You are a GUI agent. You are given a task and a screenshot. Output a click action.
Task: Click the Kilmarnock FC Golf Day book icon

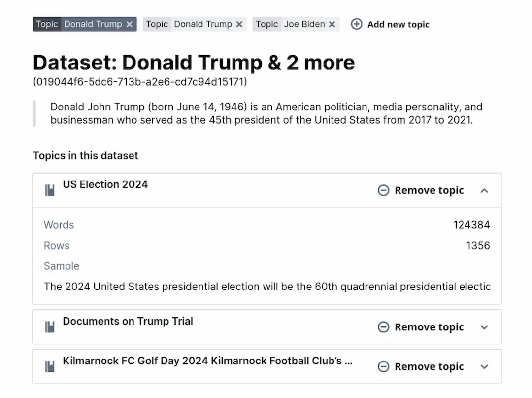(x=50, y=366)
